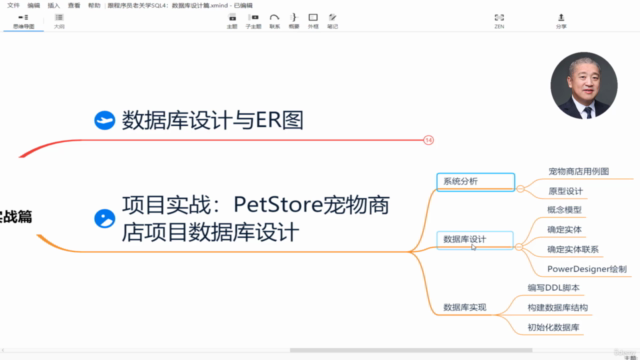This screenshot has height=360, width=640.
Task: Select 确定实体 subtopic
Action: [564, 229]
